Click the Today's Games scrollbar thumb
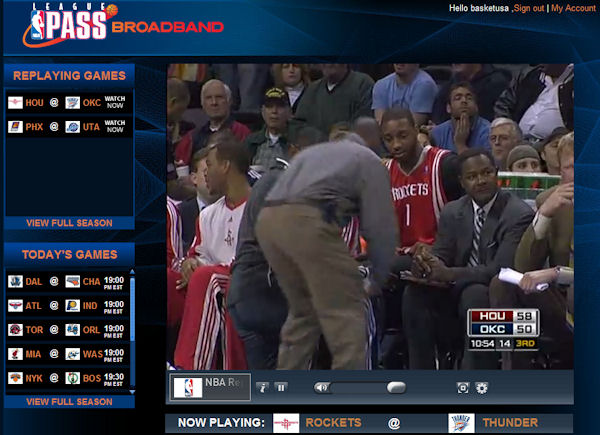Image resolution: width=600 pixels, height=435 pixels. coord(132,309)
